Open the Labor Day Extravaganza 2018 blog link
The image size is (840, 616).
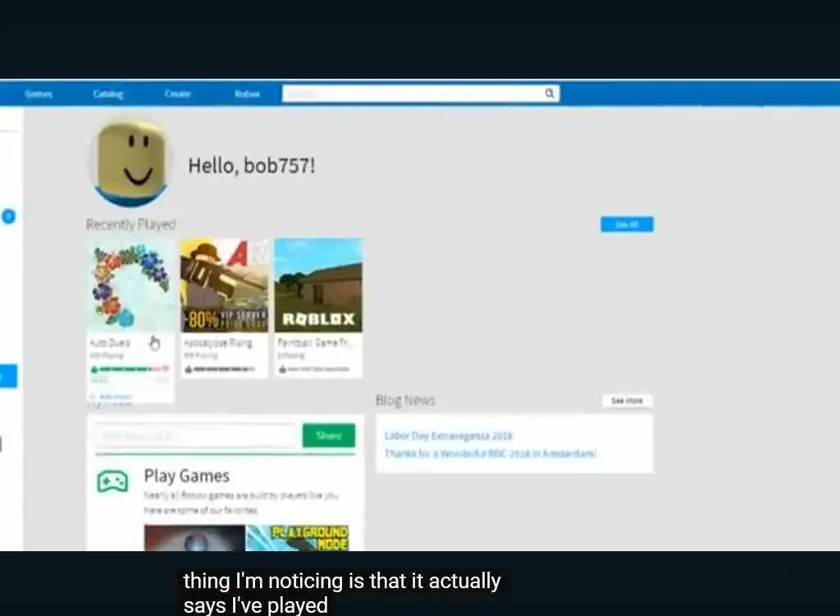pos(449,436)
